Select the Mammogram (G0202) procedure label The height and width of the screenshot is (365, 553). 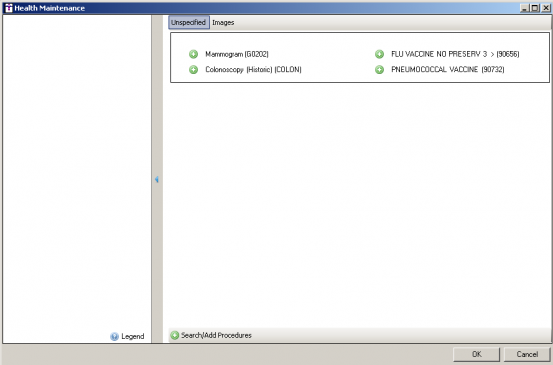(x=237, y=54)
